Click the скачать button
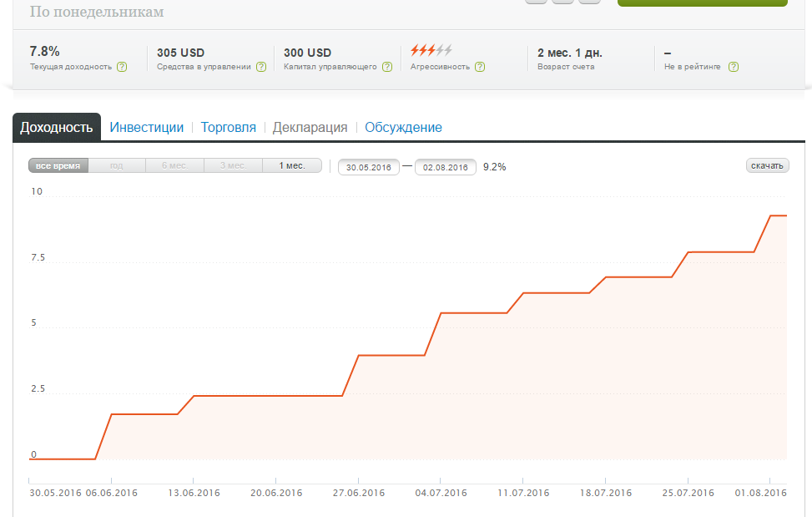 pyautogui.click(x=767, y=165)
